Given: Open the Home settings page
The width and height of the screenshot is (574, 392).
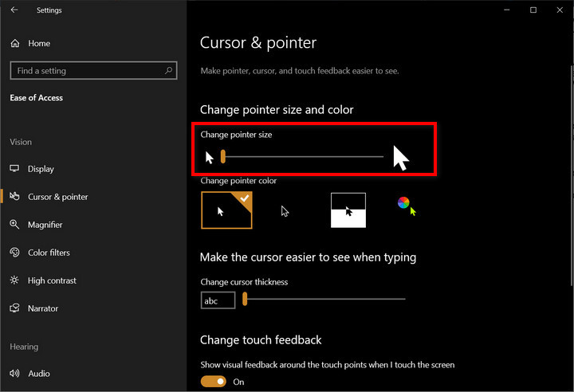Looking at the screenshot, I should pos(38,43).
